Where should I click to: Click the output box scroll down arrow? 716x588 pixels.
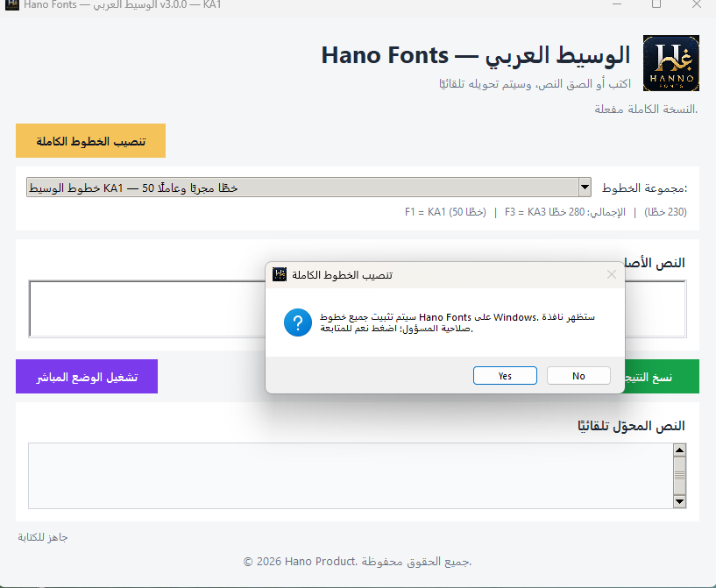tap(679, 502)
